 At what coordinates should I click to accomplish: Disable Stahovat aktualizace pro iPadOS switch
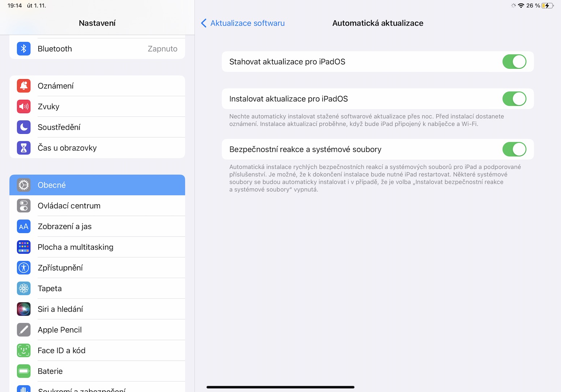click(514, 62)
